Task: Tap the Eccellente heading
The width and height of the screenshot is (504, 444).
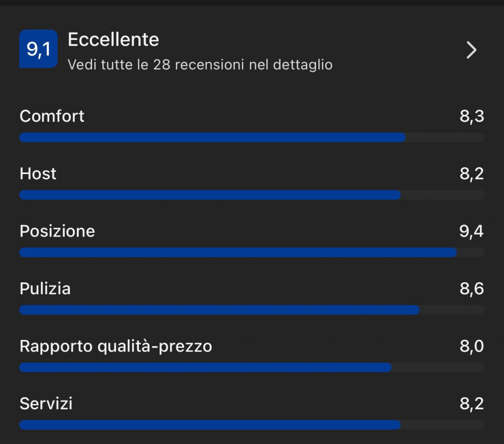Action: [x=113, y=40]
